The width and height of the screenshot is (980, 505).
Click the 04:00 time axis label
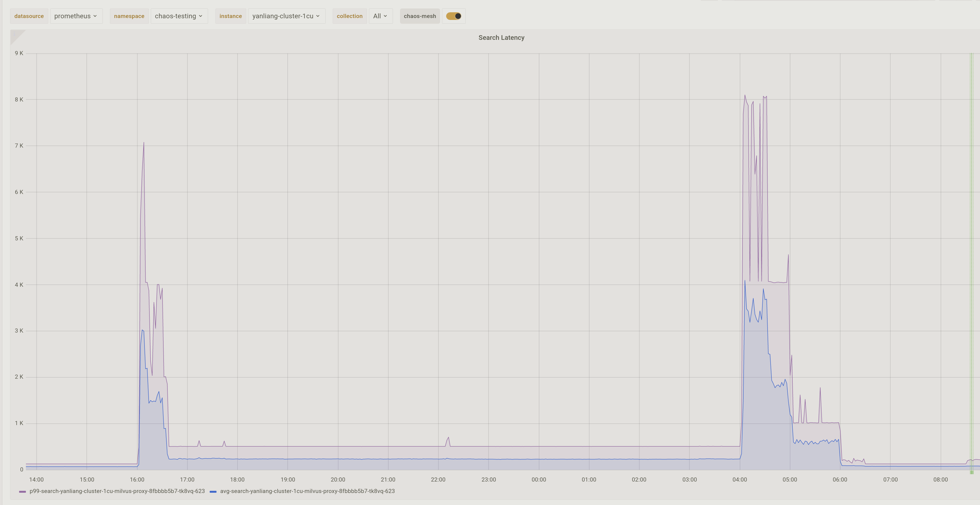[x=739, y=480]
